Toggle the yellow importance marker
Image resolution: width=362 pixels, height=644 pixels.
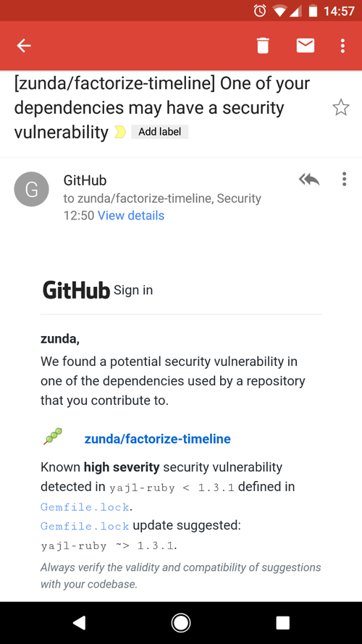[120, 132]
